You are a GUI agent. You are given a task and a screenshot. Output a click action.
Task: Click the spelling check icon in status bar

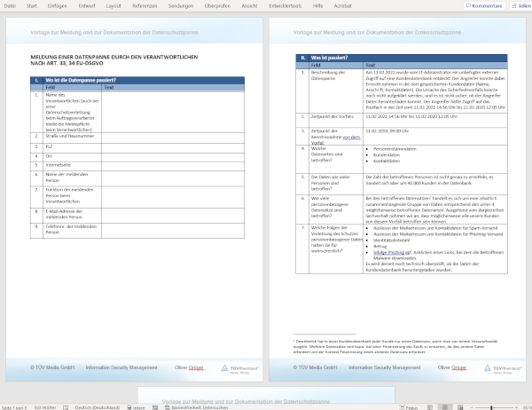click(65, 406)
